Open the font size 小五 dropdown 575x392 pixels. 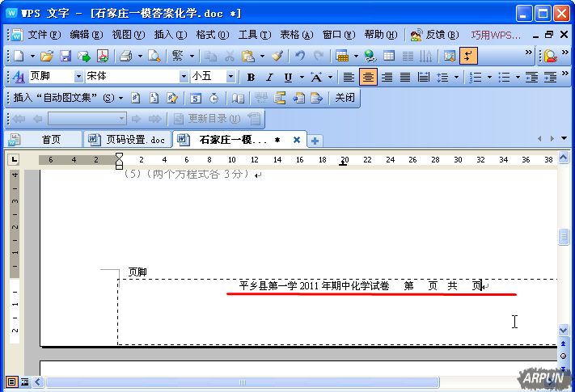[230, 77]
